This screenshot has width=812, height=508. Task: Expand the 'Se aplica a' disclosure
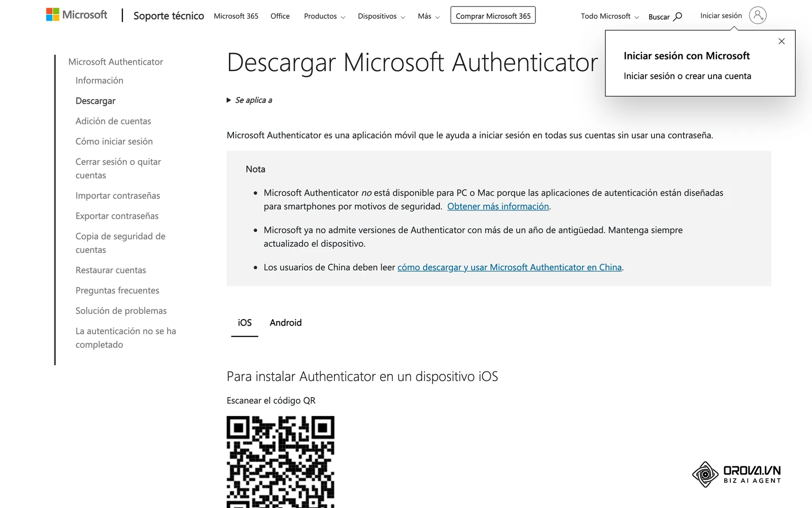click(249, 100)
